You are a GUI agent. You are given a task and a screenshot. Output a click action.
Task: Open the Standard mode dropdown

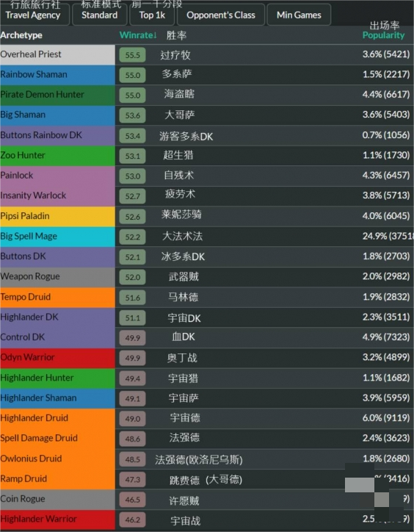pyautogui.click(x=100, y=15)
